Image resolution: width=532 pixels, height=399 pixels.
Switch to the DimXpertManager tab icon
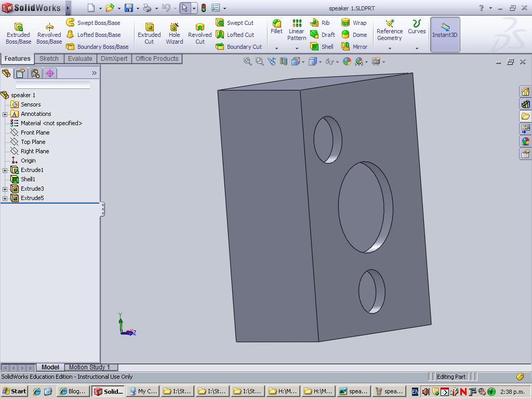50,73
